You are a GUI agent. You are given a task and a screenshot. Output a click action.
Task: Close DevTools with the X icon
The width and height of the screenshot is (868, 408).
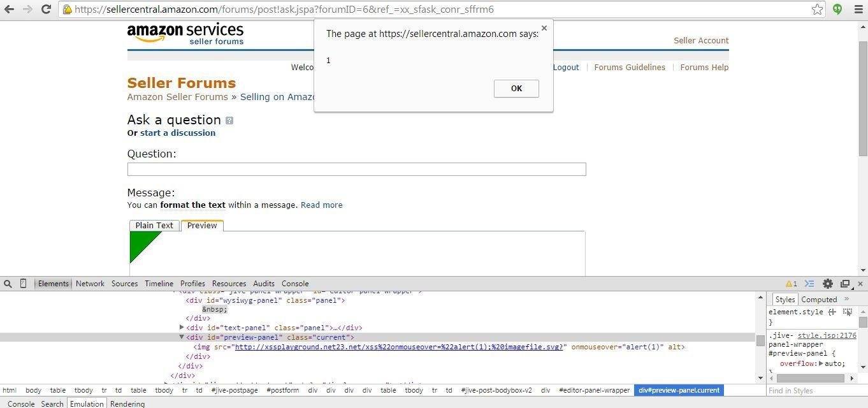(x=860, y=284)
